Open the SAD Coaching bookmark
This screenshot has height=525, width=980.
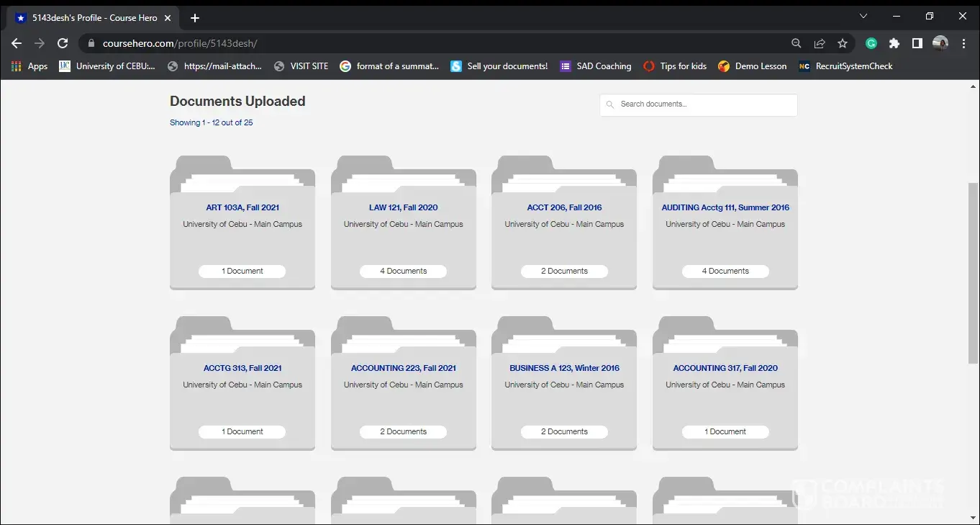595,66
